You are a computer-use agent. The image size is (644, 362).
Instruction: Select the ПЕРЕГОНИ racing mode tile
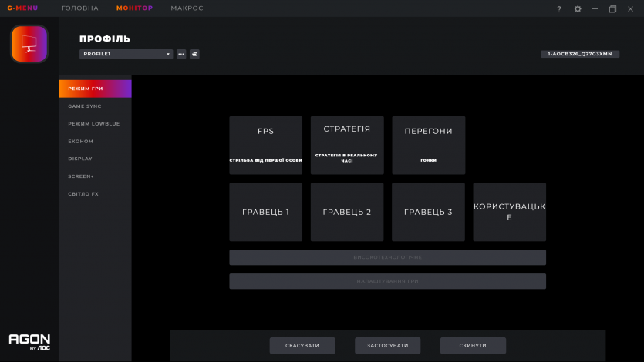click(428, 146)
